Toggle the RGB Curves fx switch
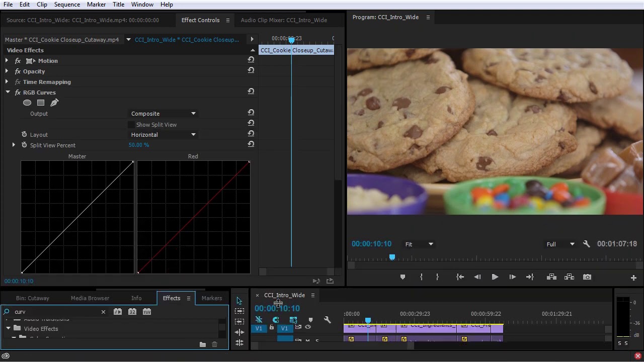644x362 pixels. tap(18, 93)
